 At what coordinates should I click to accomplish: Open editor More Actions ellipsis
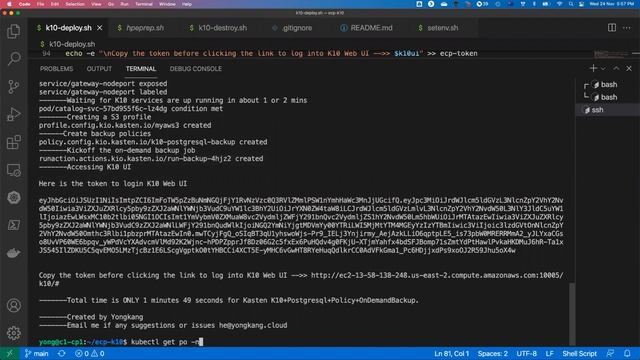(x=627, y=28)
